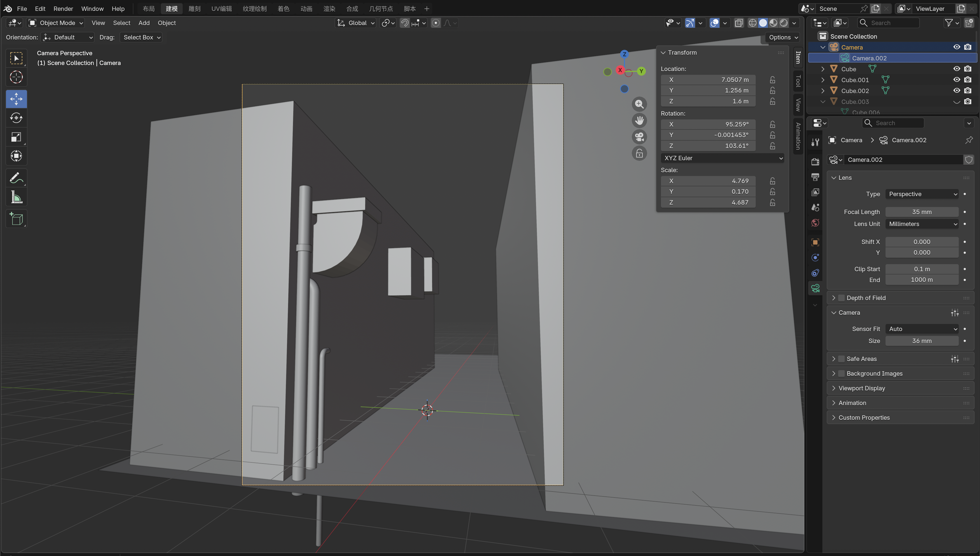Select the Scale tool
This screenshot has width=980, height=556.
[x=16, y=137]
